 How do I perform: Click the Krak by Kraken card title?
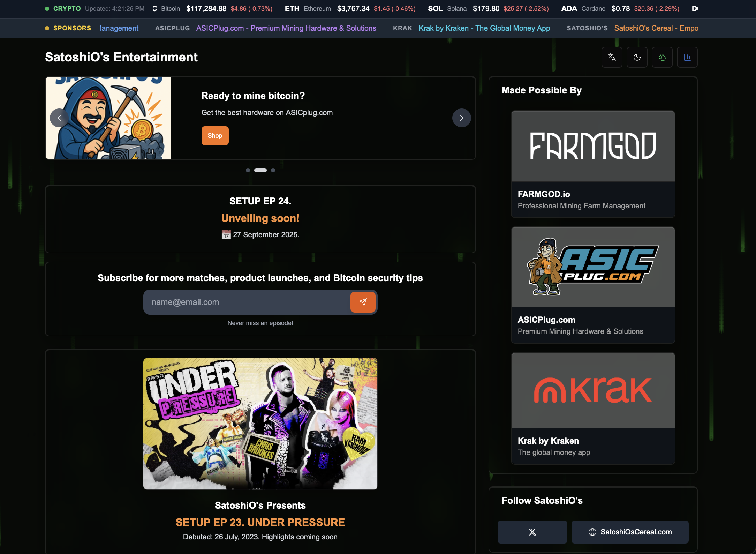click(548, 441)
